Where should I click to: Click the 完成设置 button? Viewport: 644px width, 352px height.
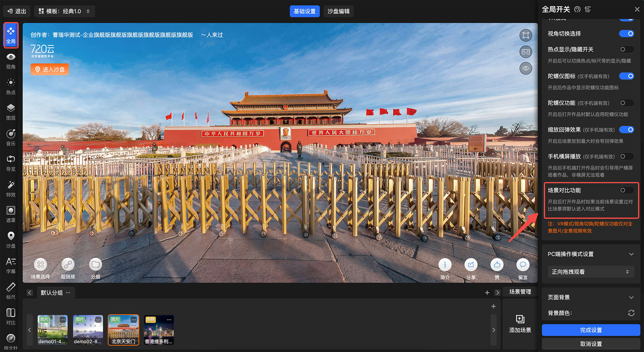(x=591, y=330)
